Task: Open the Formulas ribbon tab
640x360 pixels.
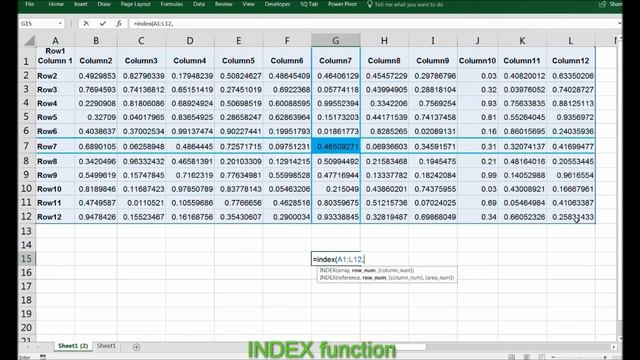Action: (171, 4)
